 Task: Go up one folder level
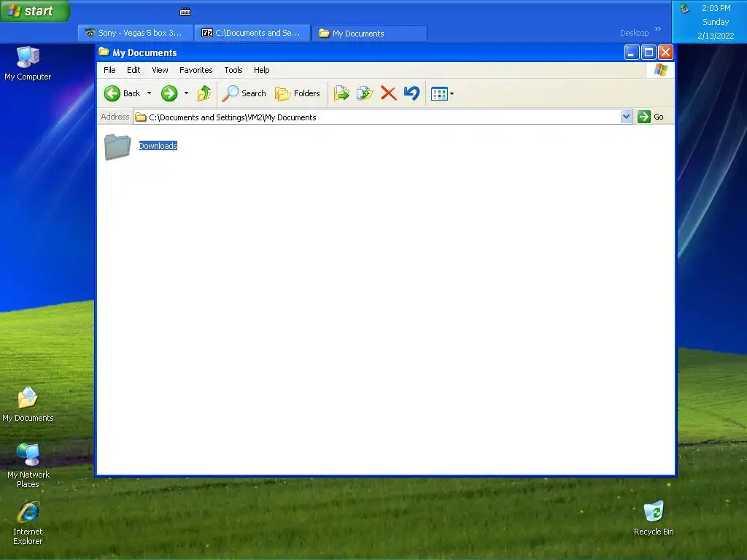[204, 93]
